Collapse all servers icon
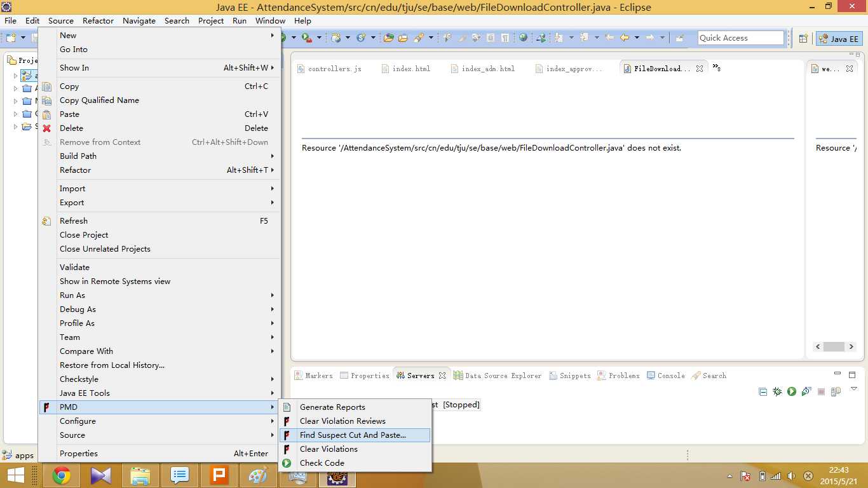This screenshot has width=868, height=488. point(763,391)
